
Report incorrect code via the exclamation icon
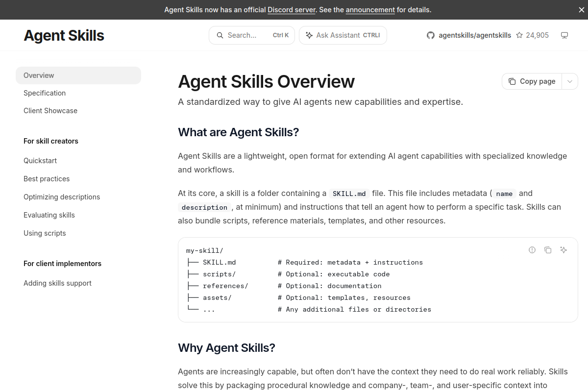pos(532,250)
